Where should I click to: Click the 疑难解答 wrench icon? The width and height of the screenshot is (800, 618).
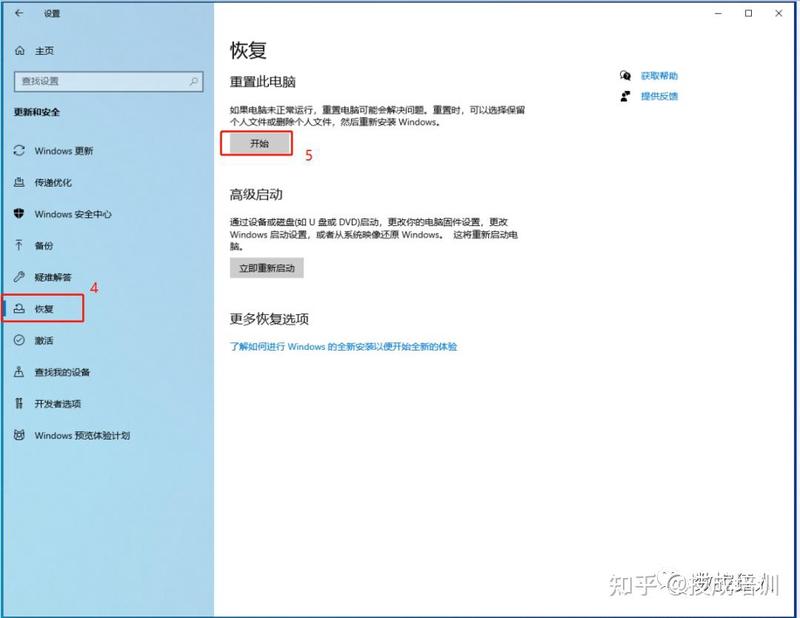tap(19, 277)
